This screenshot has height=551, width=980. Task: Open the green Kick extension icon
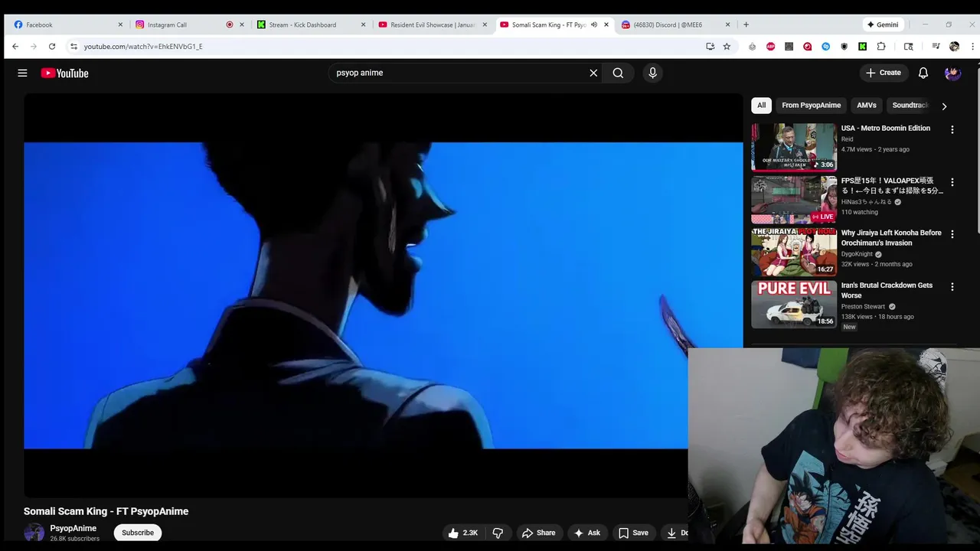[862, 46]
